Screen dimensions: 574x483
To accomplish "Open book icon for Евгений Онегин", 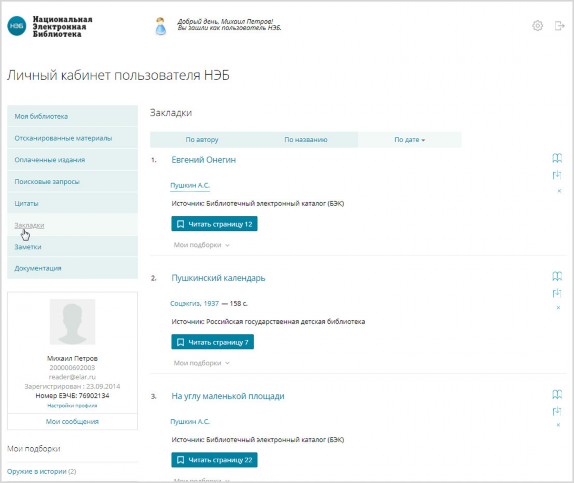I will tap(557, 158).
